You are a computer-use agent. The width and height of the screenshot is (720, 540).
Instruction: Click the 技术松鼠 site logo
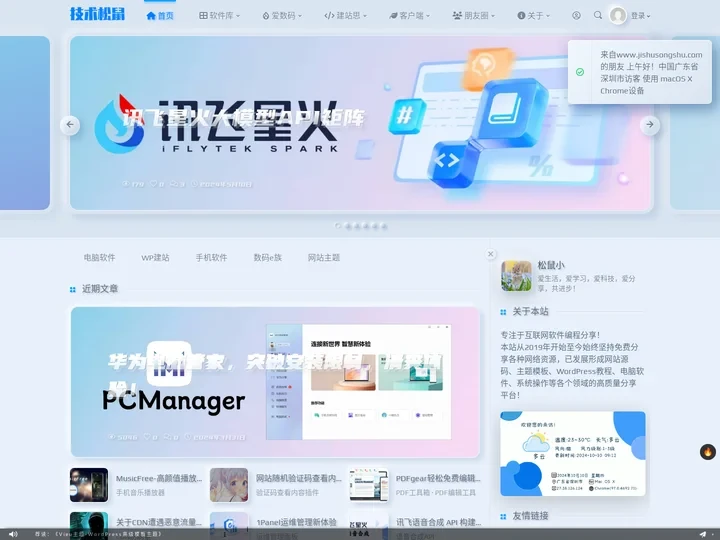(x=97, y=14)
